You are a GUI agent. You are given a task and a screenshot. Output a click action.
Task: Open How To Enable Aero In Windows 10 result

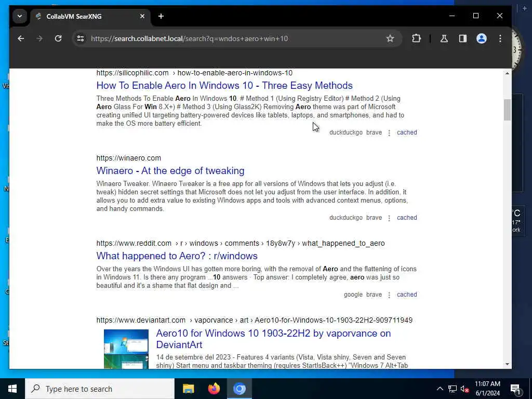224,86
